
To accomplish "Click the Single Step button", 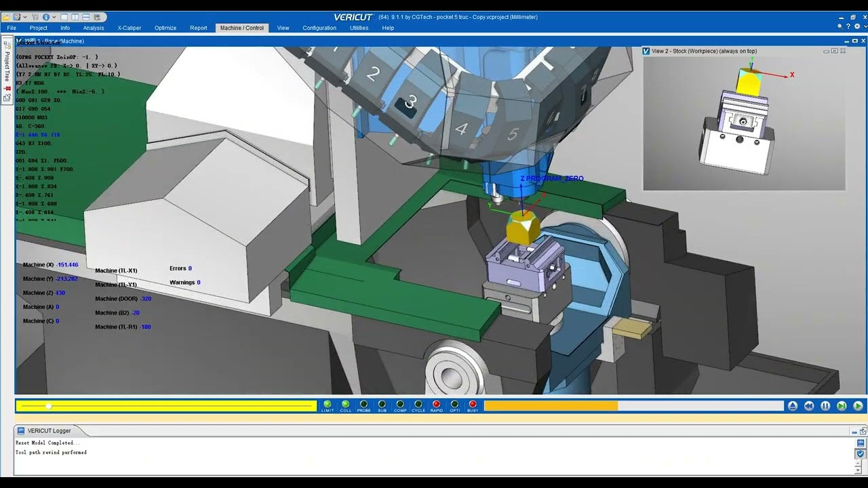I will (842, 406).
